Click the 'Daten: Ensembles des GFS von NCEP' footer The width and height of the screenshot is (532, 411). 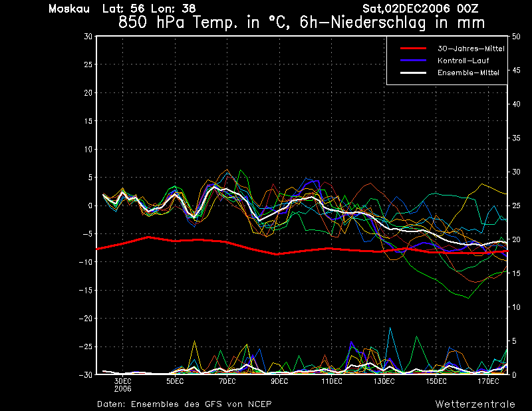point(184,404)
